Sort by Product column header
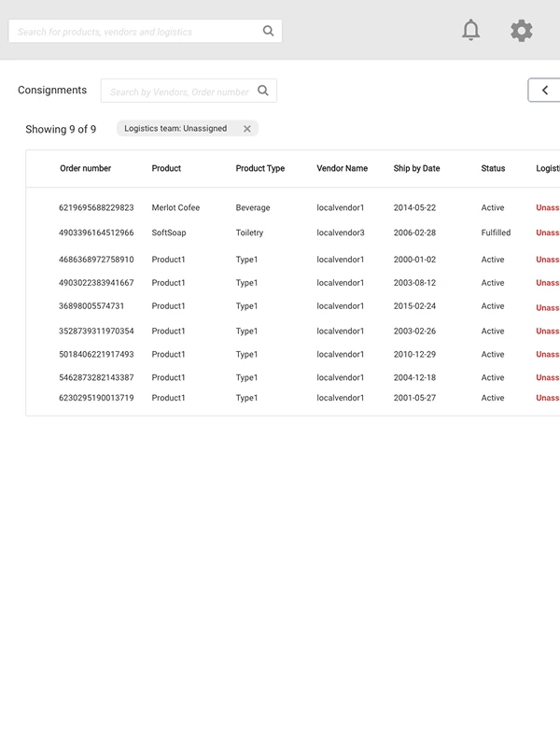The height and width of the screenshot is (747, 560). pyautogui.click(x=166, y=168)
